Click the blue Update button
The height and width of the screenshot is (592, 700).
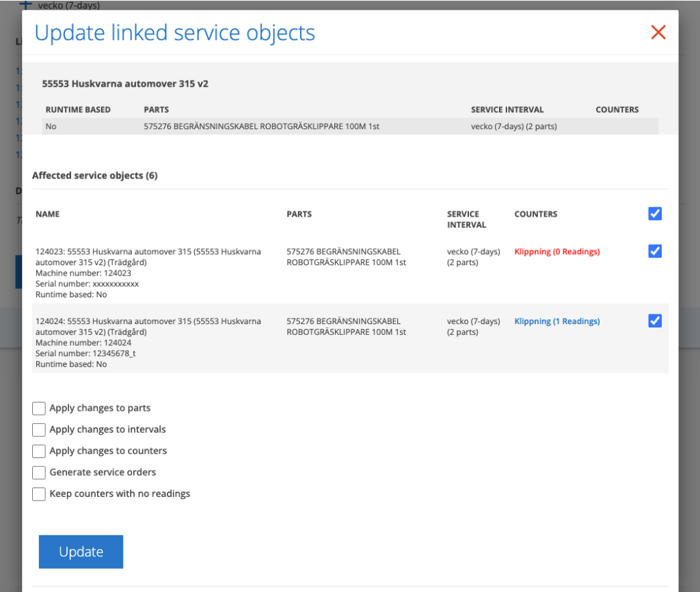(81, 552)
